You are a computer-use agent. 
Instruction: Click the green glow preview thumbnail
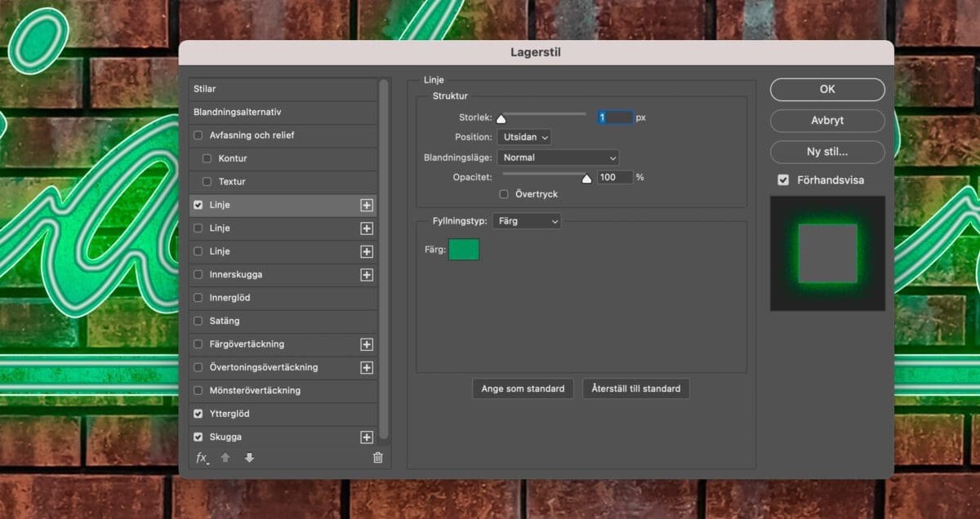coord(827,254)
